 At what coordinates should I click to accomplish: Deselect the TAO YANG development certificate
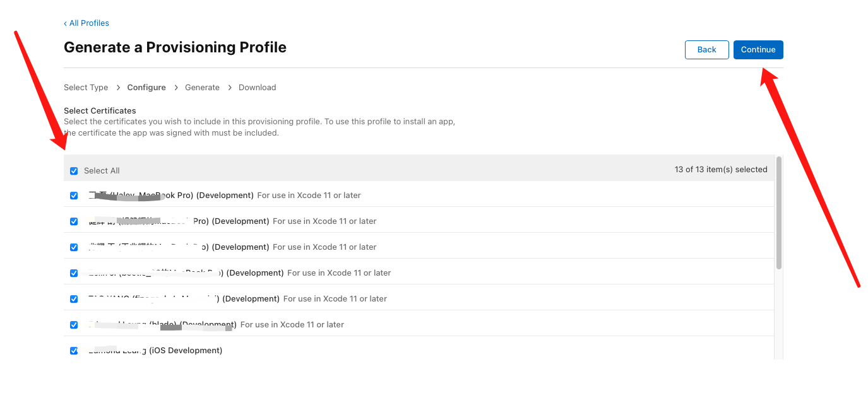click(x=74, y=299)
